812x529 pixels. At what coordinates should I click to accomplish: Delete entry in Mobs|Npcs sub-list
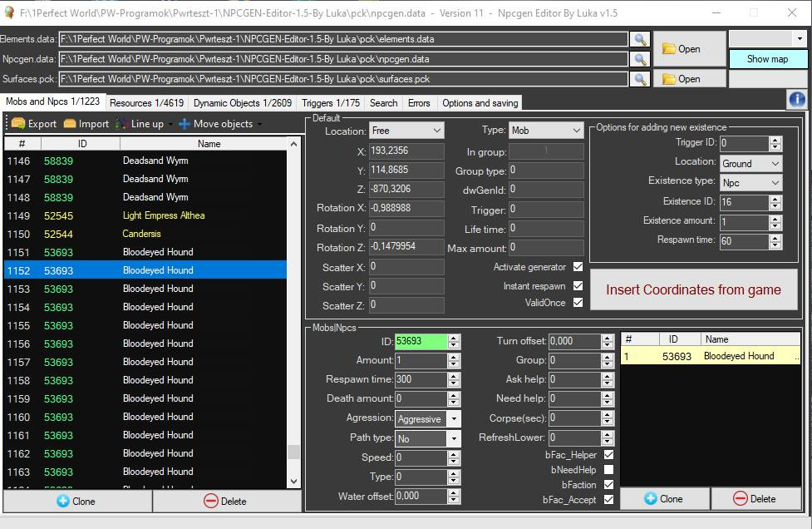pos(755,499)
